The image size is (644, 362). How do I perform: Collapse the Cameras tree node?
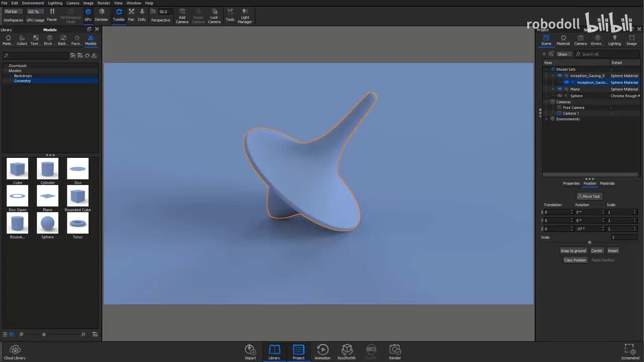pos(546,102)
